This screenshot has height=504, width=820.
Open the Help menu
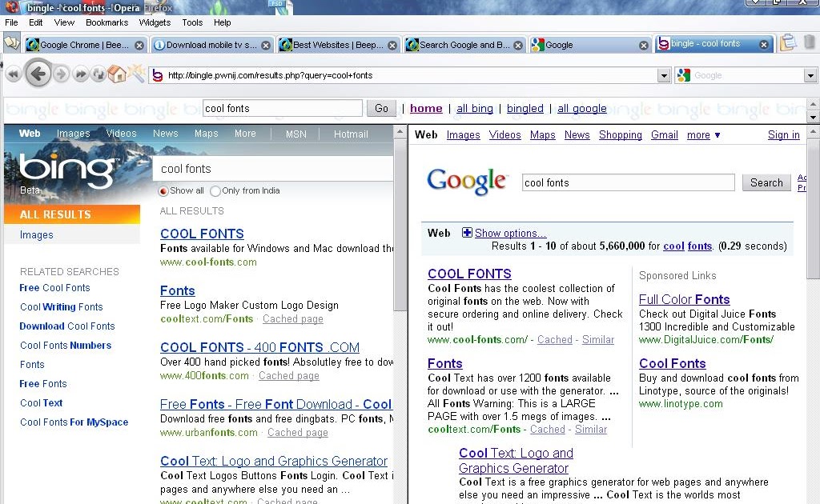(223, 22)
